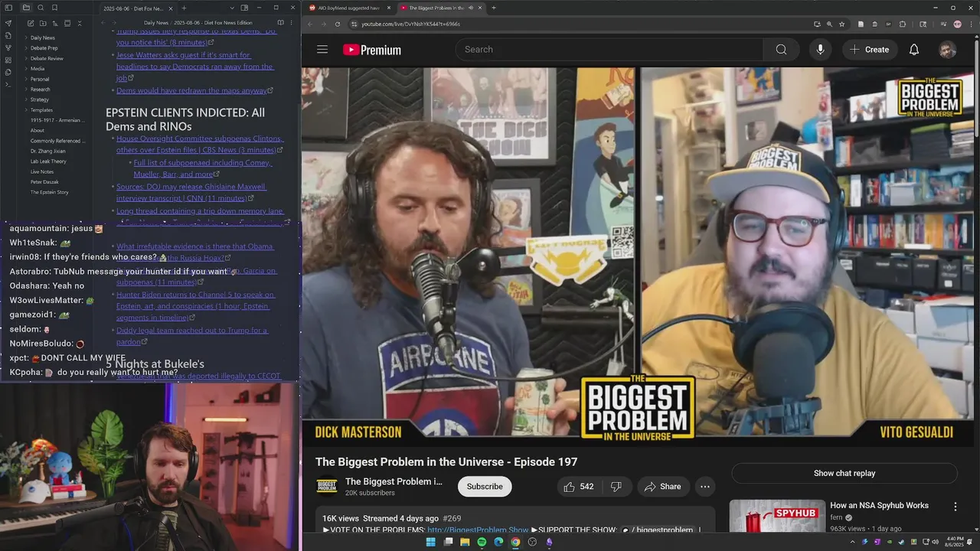Expand Personal folder
This screenshot has height=551, width=980.
pos(39,79)
